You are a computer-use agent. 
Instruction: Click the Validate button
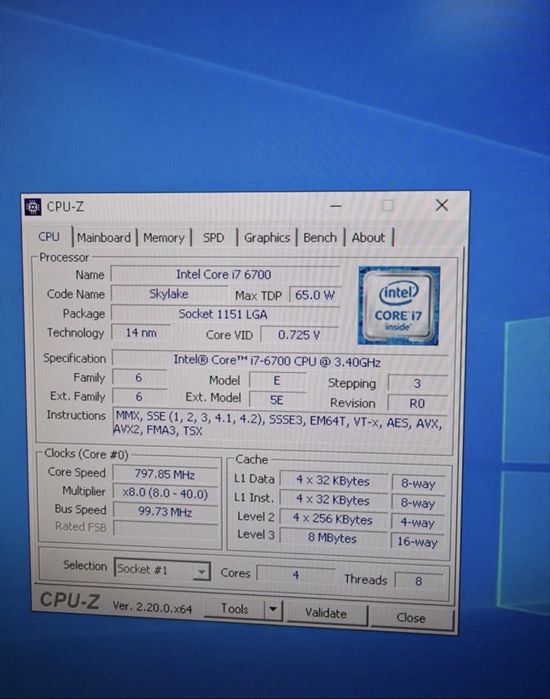point(326,613)
